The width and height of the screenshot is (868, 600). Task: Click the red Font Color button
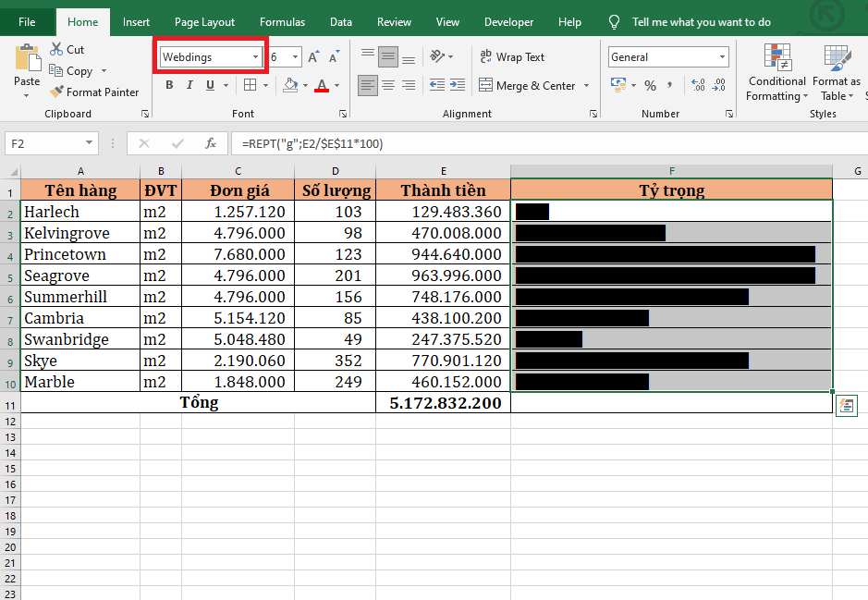[x=321, y=85]
